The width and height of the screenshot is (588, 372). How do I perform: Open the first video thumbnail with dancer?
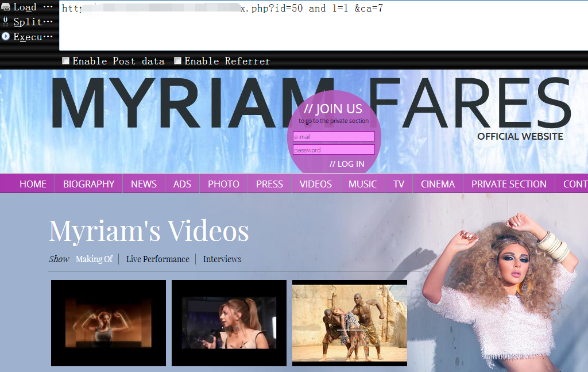pos(109,323)
